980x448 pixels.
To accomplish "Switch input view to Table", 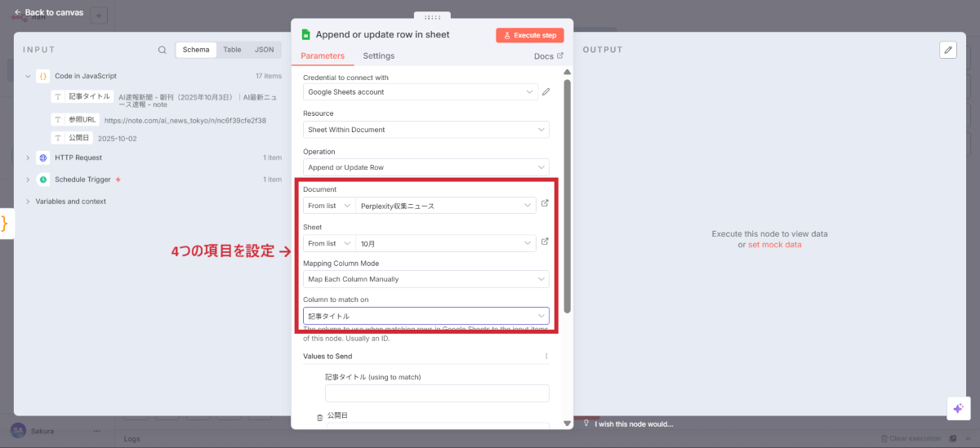I will point(232,50).
